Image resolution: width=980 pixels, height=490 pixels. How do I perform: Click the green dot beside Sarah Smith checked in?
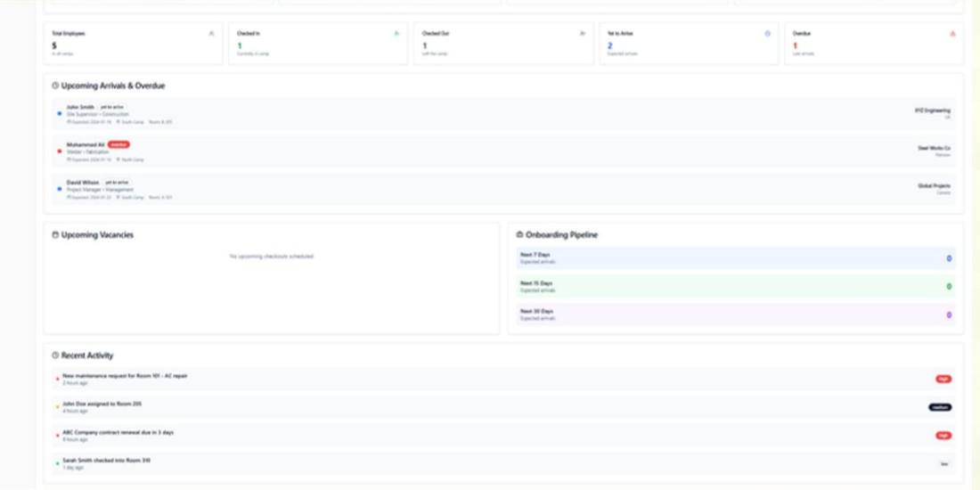click(58, 464)
